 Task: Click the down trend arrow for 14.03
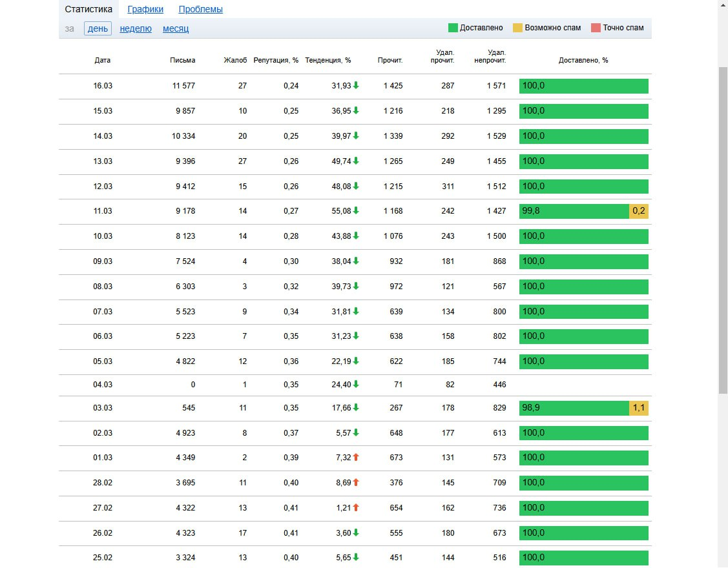coord(356,136)
